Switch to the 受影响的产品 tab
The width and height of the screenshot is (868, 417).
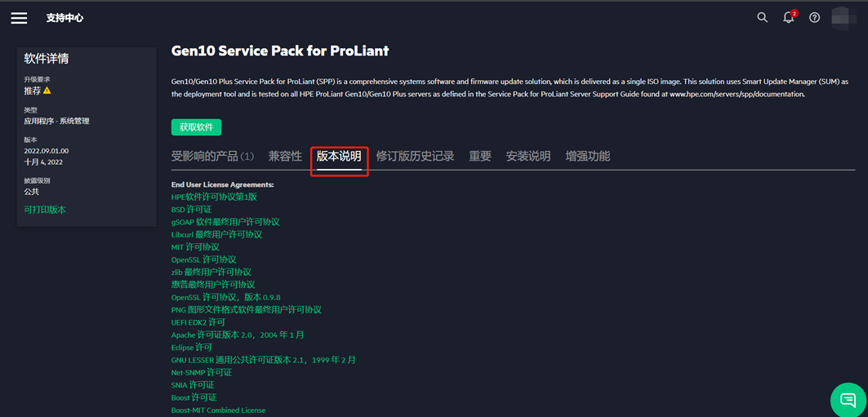[x=212, y=156]
